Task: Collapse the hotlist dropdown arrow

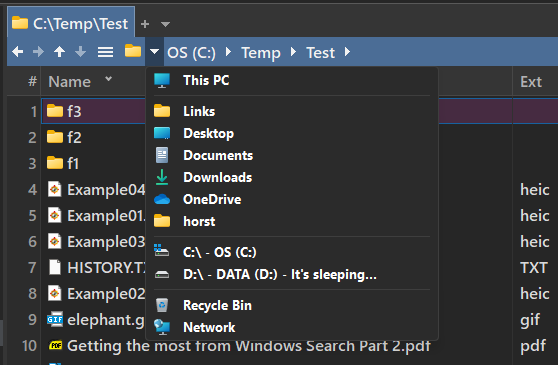Action: [x=154, y=52]
